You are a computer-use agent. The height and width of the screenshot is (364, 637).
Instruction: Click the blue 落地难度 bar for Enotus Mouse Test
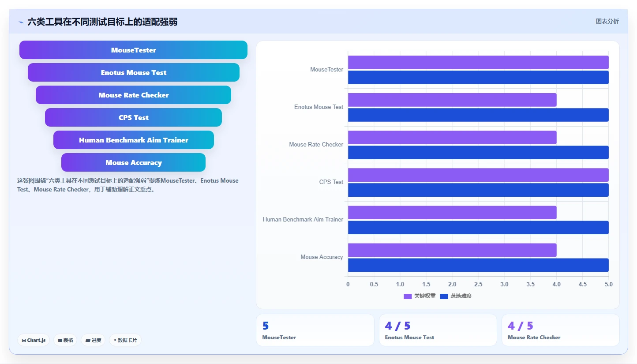pos(478,115)
